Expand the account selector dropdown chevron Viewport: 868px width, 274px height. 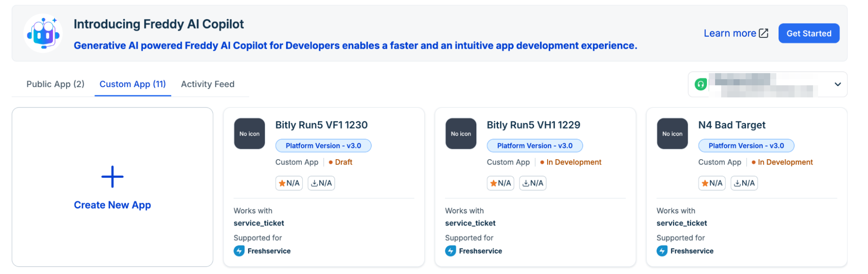click(x=838, y=84)
